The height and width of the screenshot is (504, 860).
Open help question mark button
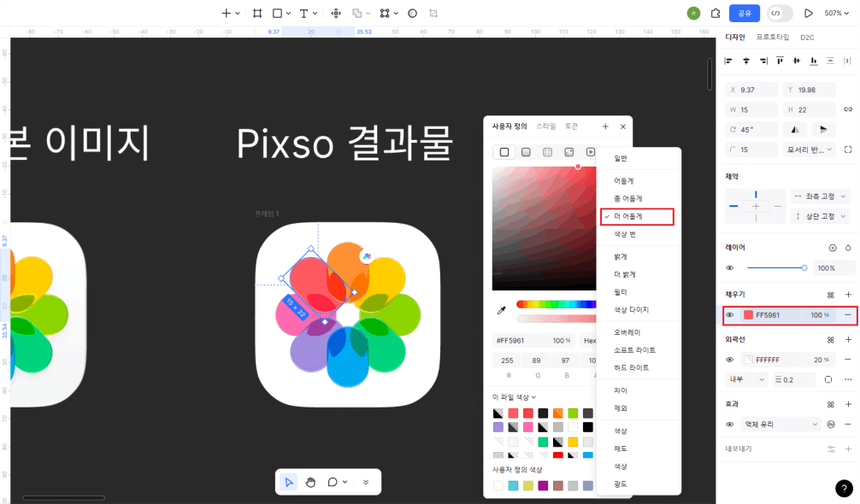[844, 488]
